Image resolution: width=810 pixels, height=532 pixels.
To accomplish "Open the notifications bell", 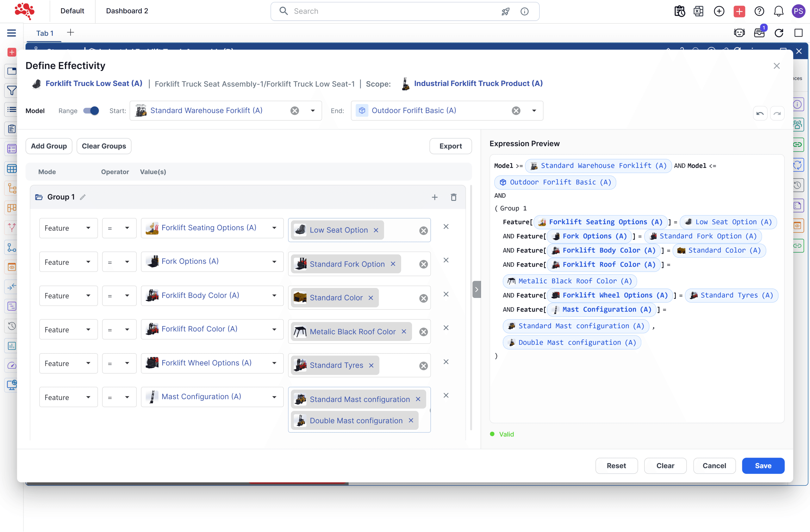I will (778, 11).
